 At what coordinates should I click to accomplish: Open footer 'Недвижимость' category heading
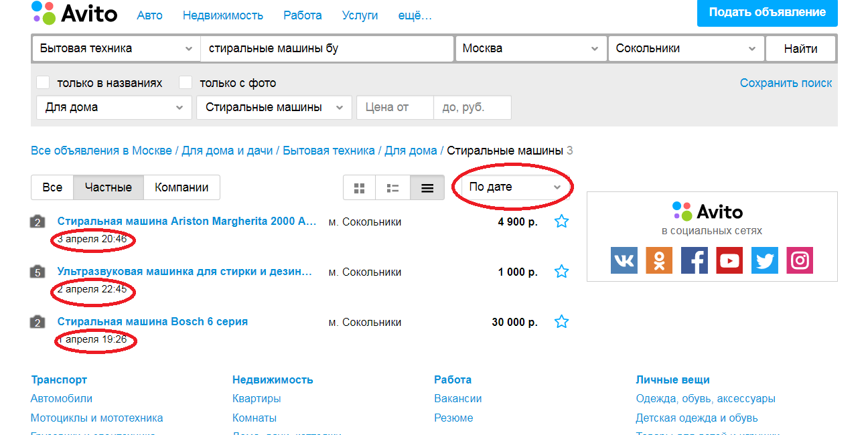[273, 379]
